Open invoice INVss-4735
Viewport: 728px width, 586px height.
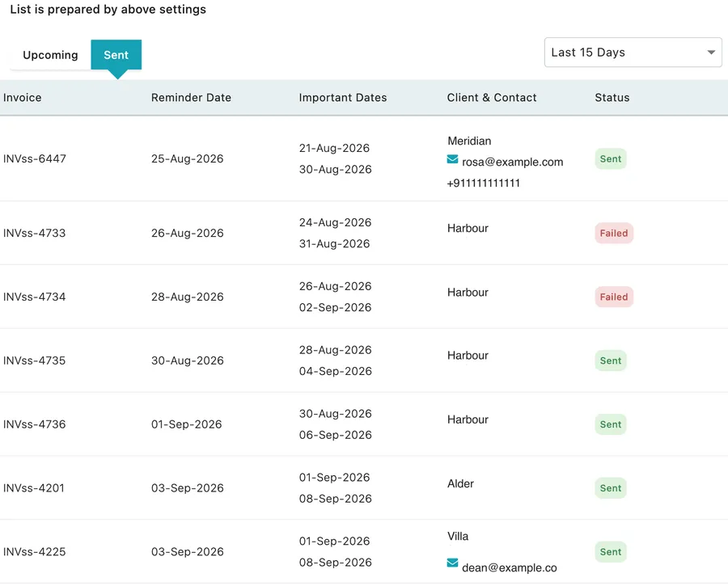[34, 360]
